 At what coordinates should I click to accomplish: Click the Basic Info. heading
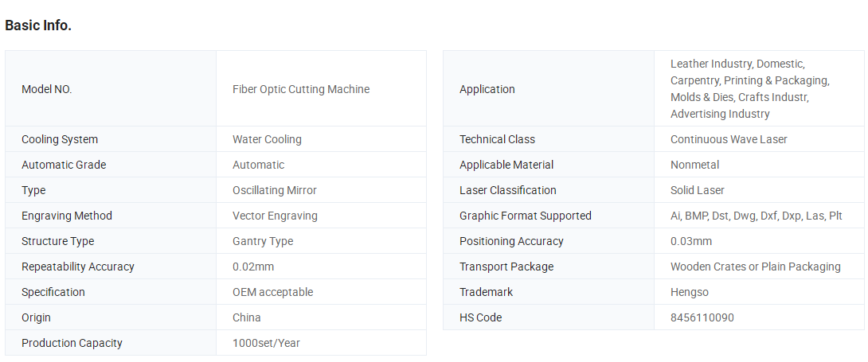pyautogui.click(x=38, y=25)
